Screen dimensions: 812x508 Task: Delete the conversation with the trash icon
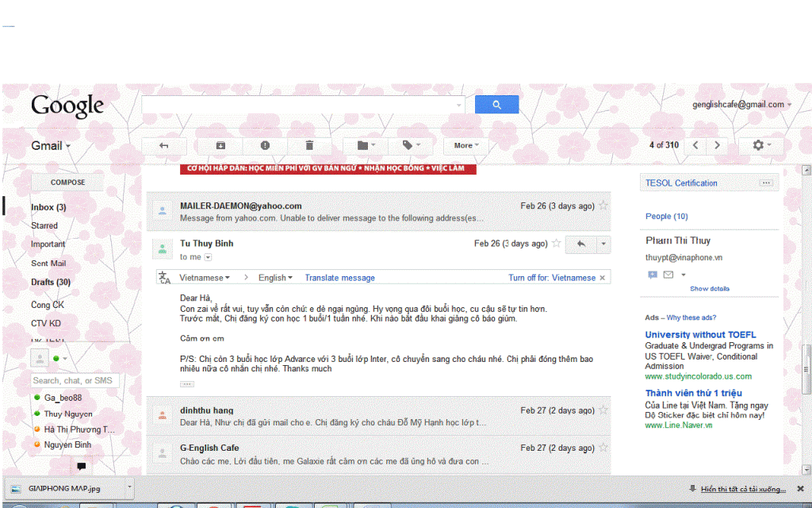coord(309,145)
